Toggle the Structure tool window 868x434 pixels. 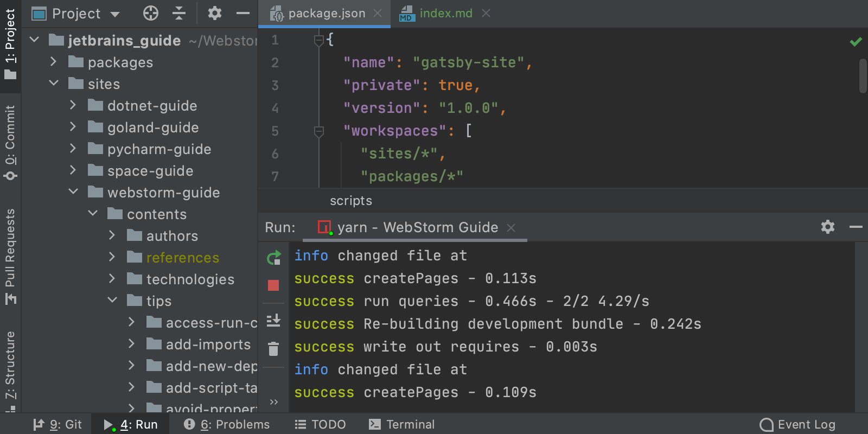click(x=10, y=370)
